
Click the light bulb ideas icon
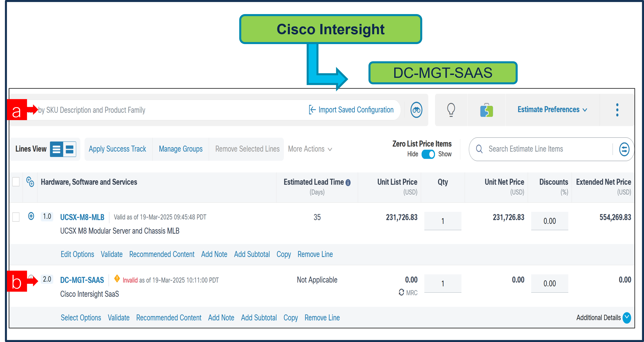pos(451,110)
